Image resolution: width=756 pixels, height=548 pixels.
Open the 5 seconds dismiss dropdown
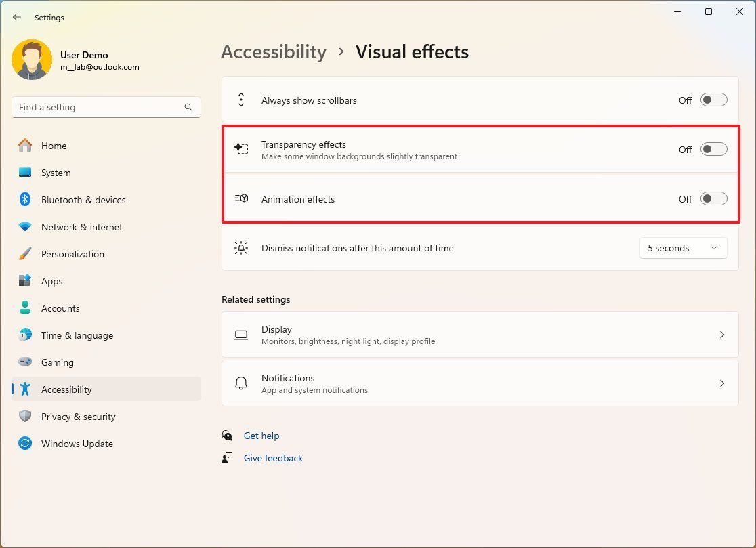click(684, 248)
